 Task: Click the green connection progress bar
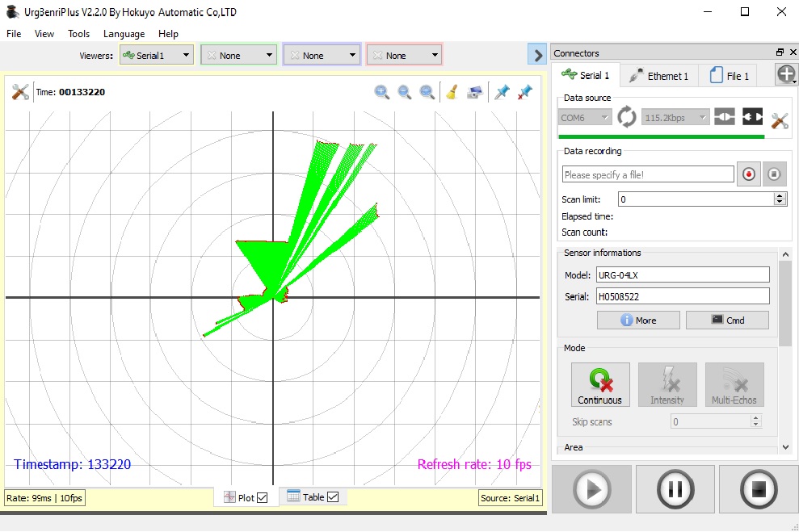tap(662, 136)
